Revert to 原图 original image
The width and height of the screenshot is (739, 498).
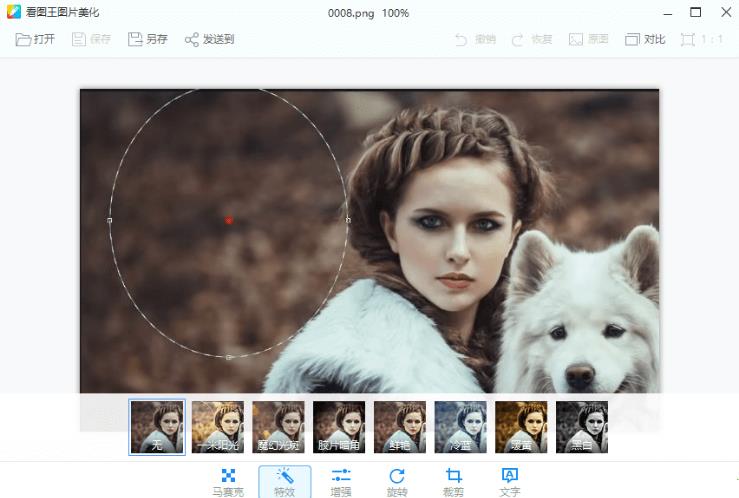[x=588, y=39]
